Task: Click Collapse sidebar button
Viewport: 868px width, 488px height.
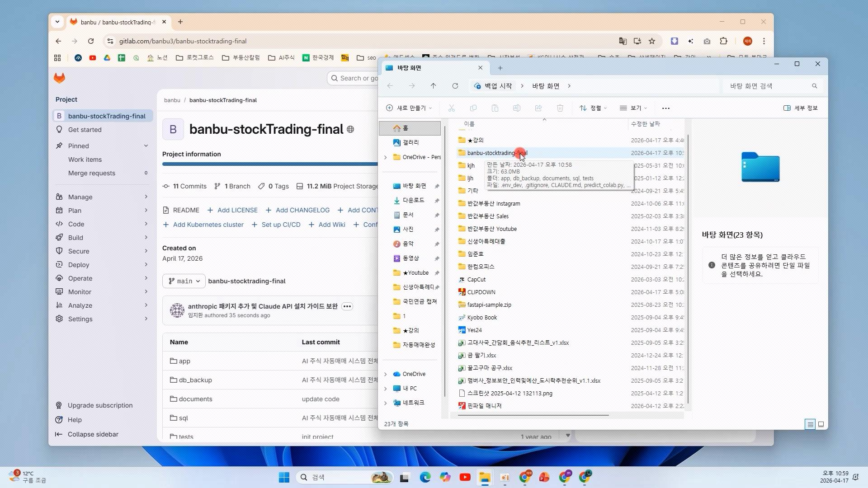Action: tap(87, 434)
